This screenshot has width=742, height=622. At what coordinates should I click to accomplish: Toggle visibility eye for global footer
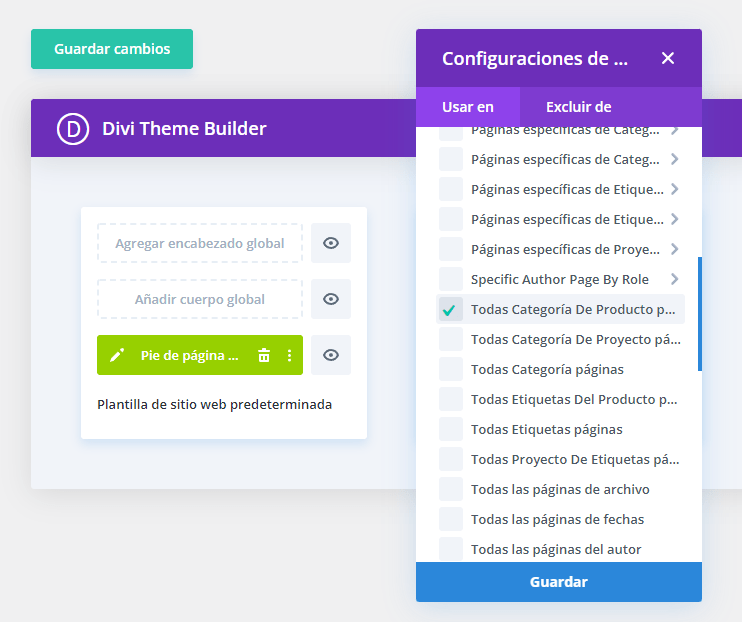pyautogui.click(x=331, y=355)
